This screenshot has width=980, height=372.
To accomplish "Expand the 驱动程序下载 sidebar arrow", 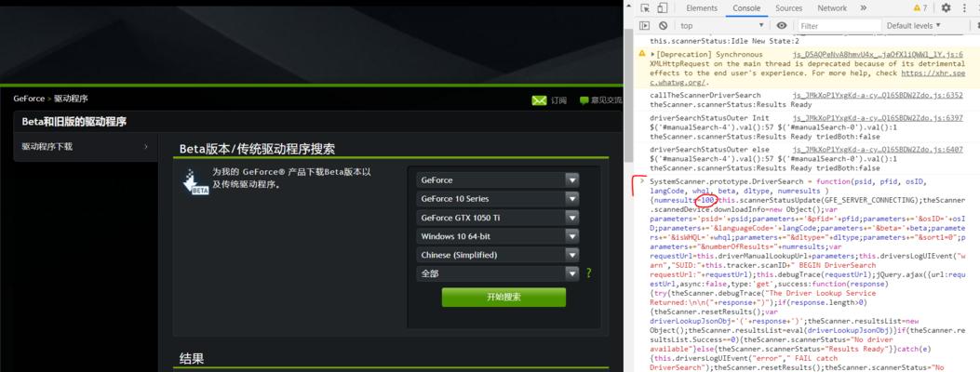I will (x=145, y=147).
